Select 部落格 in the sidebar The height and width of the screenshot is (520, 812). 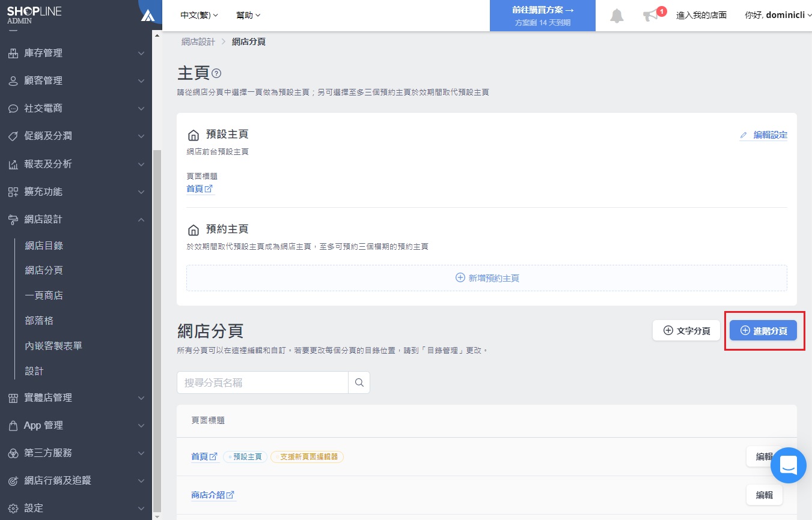click(x=39, y=321)
